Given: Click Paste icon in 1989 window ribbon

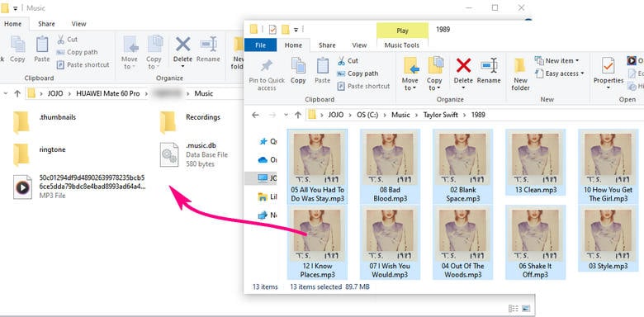Looking at the screenshot, I should (x=322, y=66).
